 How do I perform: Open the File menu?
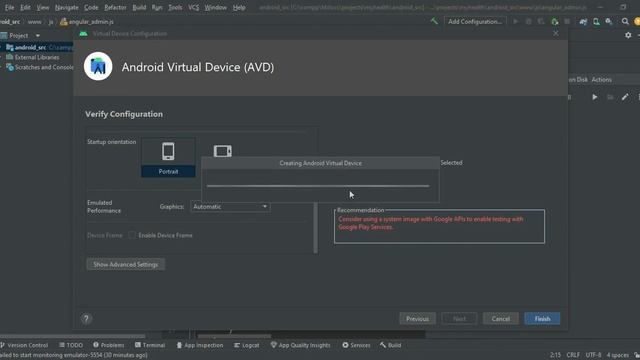9,7
